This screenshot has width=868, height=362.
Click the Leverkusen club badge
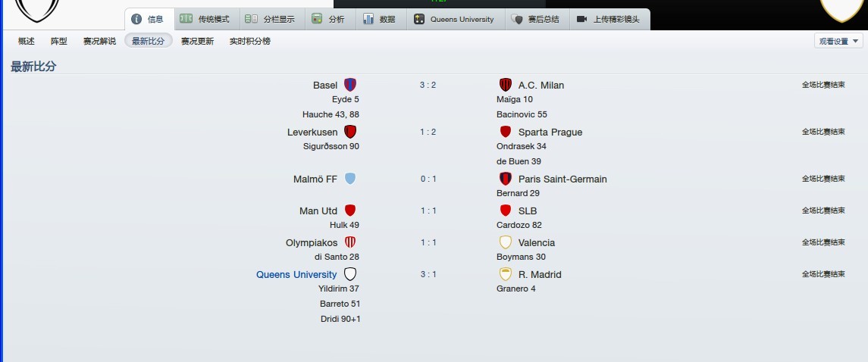pos(349,132)
